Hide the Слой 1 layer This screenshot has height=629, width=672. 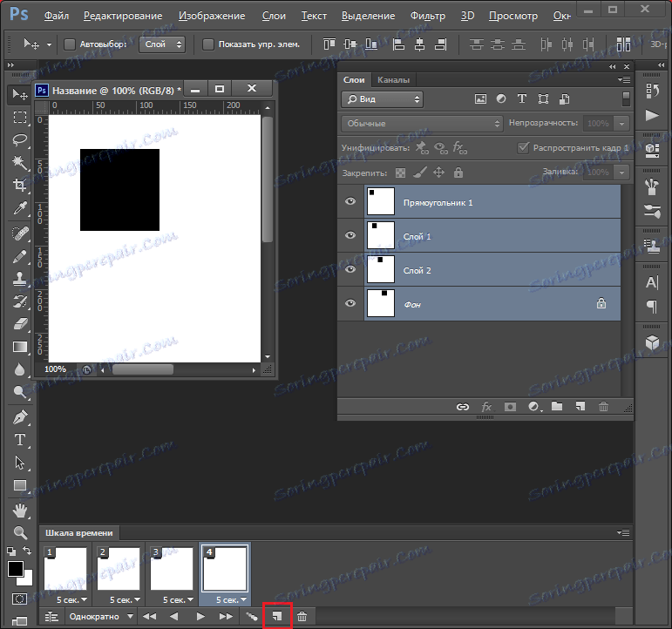click(x=350, y=236)
